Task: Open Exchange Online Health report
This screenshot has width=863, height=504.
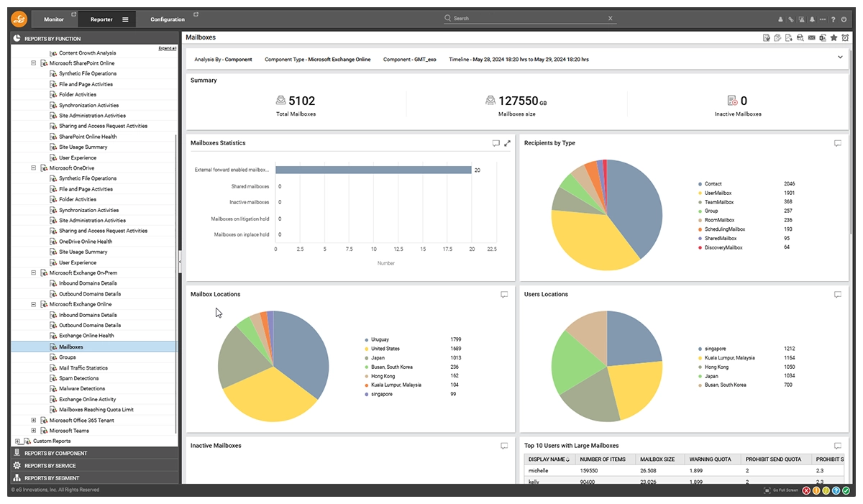Action: 86,336
